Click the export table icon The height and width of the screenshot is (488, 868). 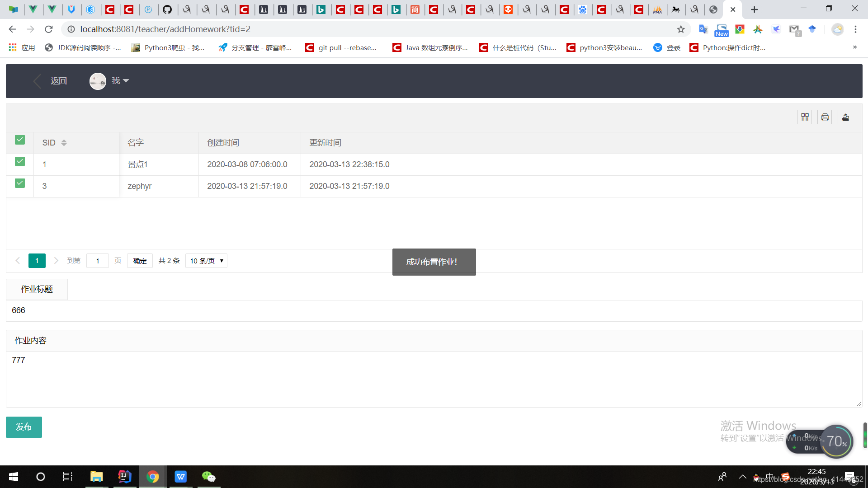845,117
